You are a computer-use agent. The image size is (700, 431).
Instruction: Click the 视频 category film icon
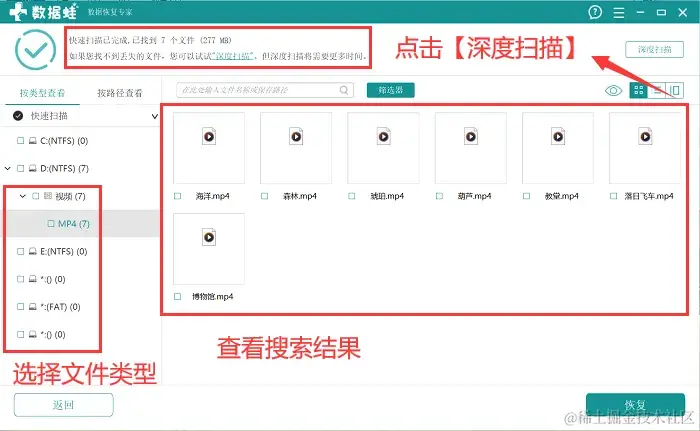(48, 196)
